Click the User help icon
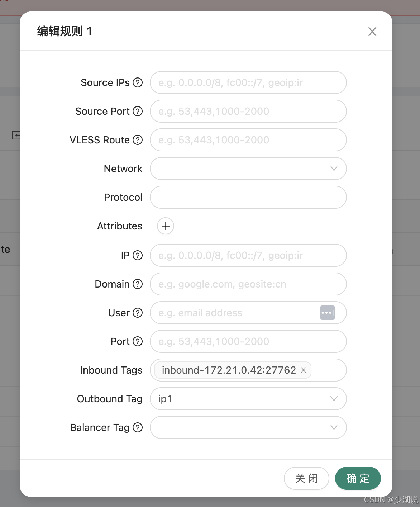The height and width of the screenshot is (507, 420). click(138, 313)
